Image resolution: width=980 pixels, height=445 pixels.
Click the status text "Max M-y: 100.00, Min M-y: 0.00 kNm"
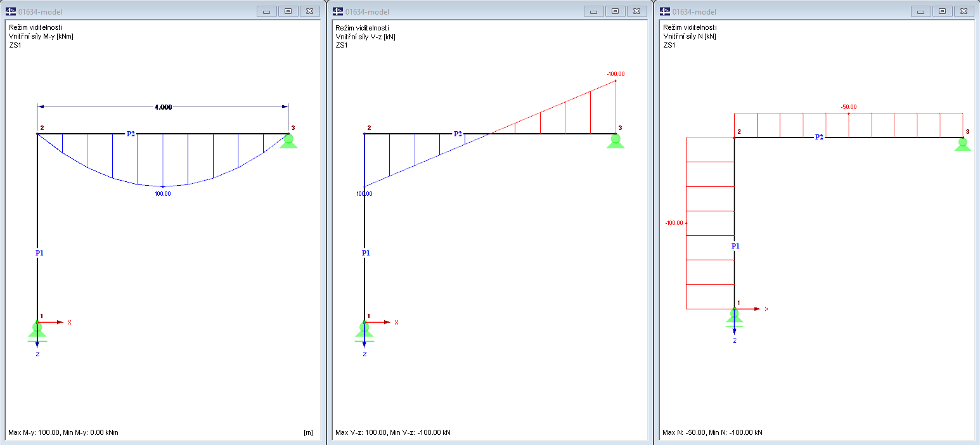pos(63,433)
